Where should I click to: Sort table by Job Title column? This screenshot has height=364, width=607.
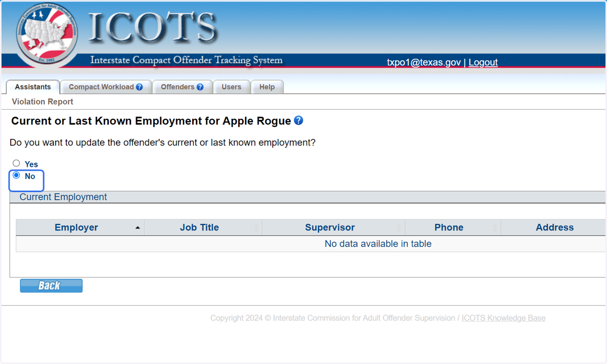(x=203, y=227)
